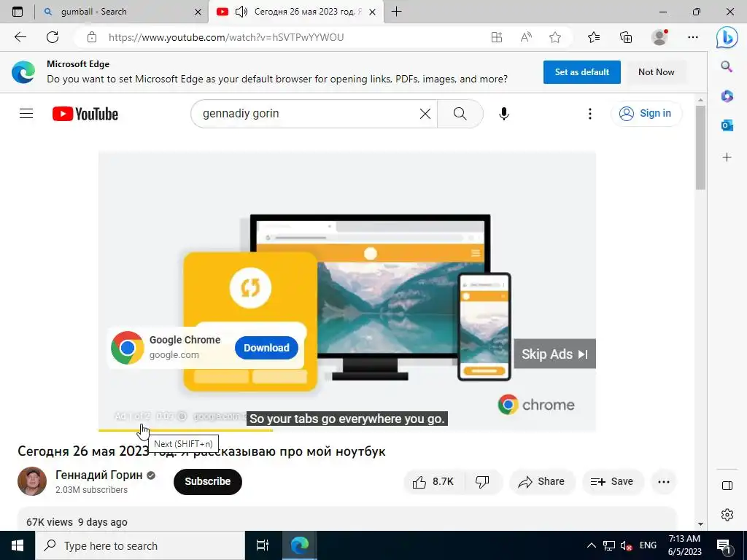Close the gumball - Search tab
Screen dimensions: 747x560
(198, 12)
